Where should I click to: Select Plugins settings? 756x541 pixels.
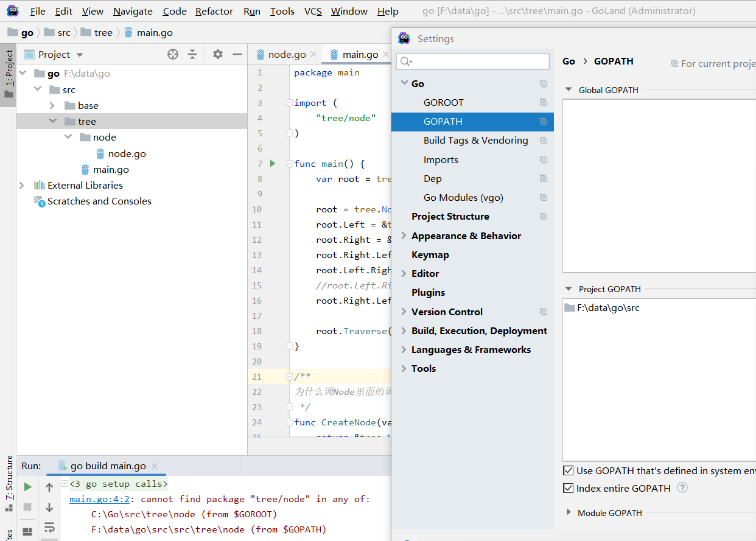point(429,292)
